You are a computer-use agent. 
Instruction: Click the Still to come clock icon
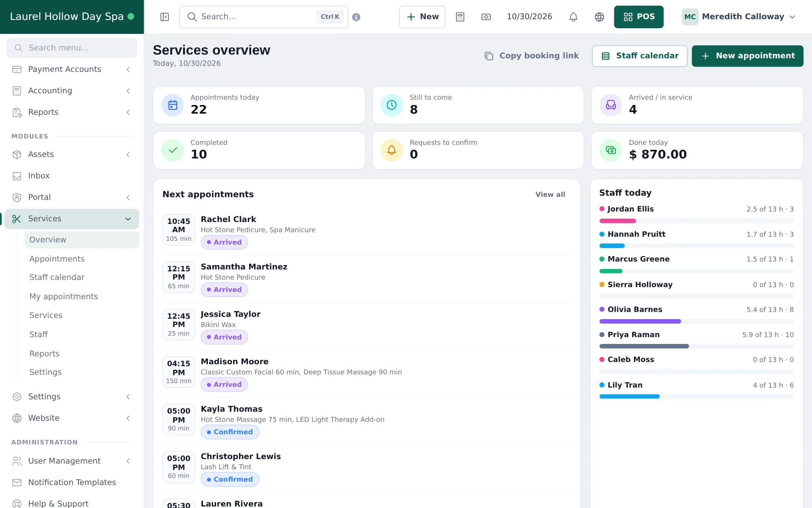coord(392,105)
